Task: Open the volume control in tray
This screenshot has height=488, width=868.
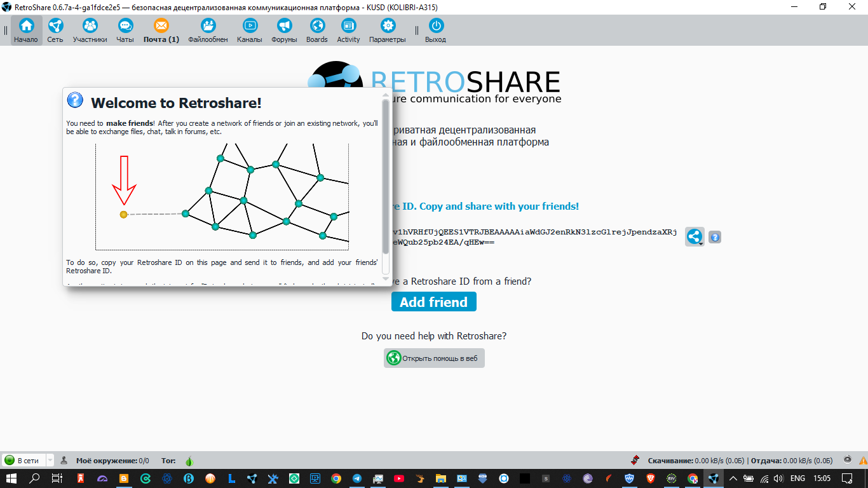Action: pyautogui.click(x=778, y=478)
